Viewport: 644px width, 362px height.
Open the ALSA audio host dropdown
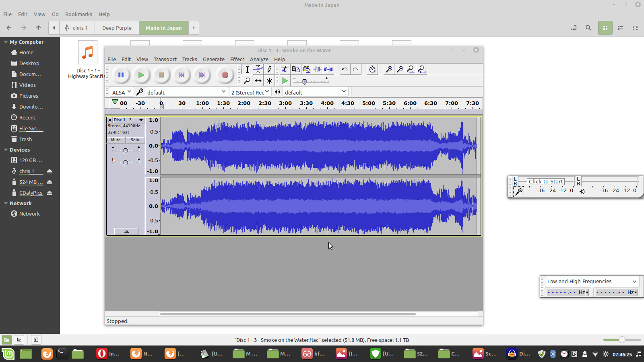tap(122, 92)
